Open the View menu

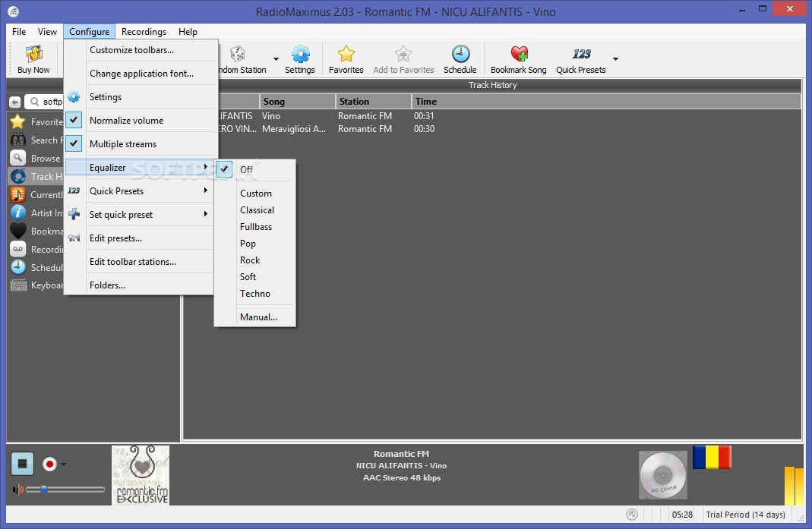tap(47, 32)
